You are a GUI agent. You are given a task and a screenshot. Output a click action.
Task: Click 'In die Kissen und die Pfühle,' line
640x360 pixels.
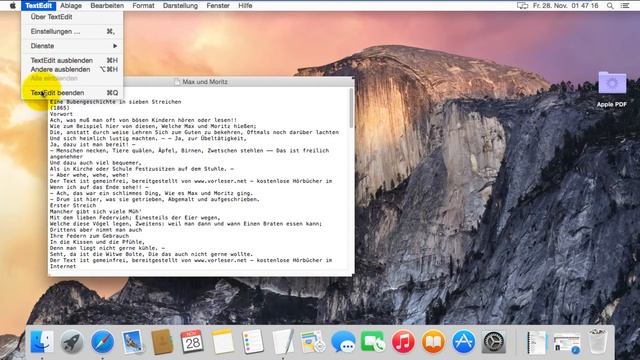tap(97, 242)
